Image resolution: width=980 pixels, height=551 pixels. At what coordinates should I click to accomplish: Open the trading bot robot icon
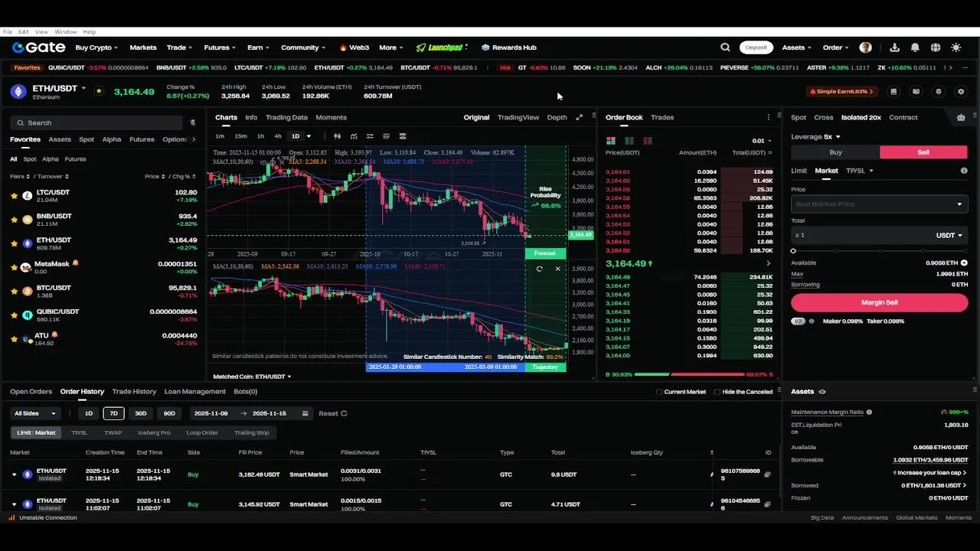click(961, 117)
